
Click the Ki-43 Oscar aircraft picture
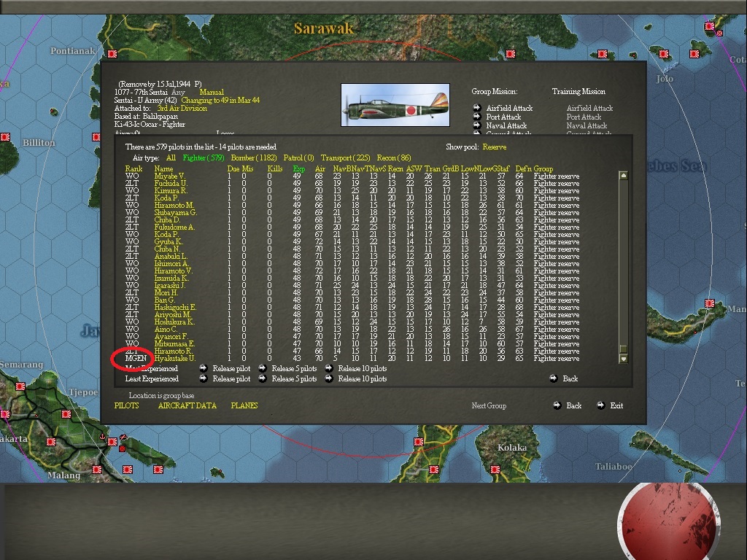[x=395, y=105]
